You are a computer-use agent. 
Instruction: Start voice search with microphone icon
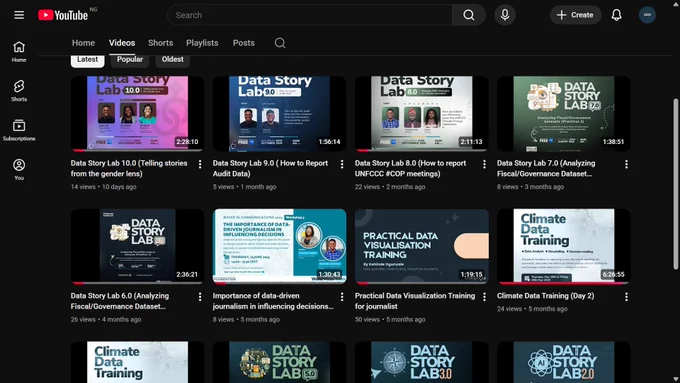(x=505, y=15)
